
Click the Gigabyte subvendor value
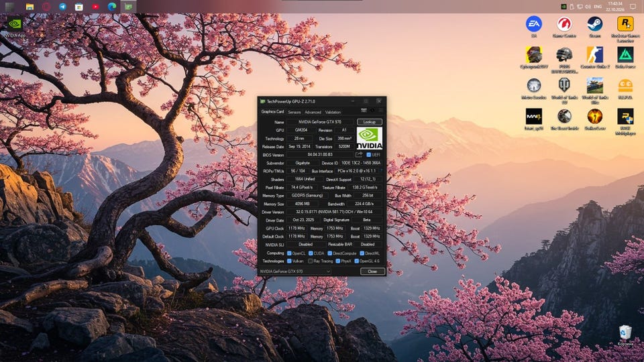[x=303, y=163]
